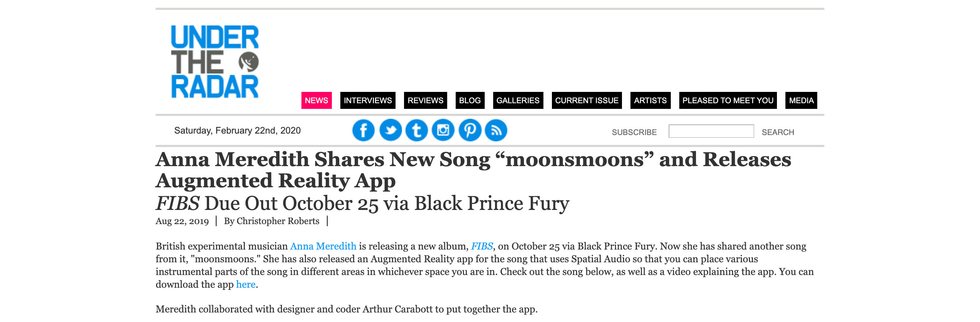
Task: Open the INTERVIEWS section
Action: tap(368, 100)
